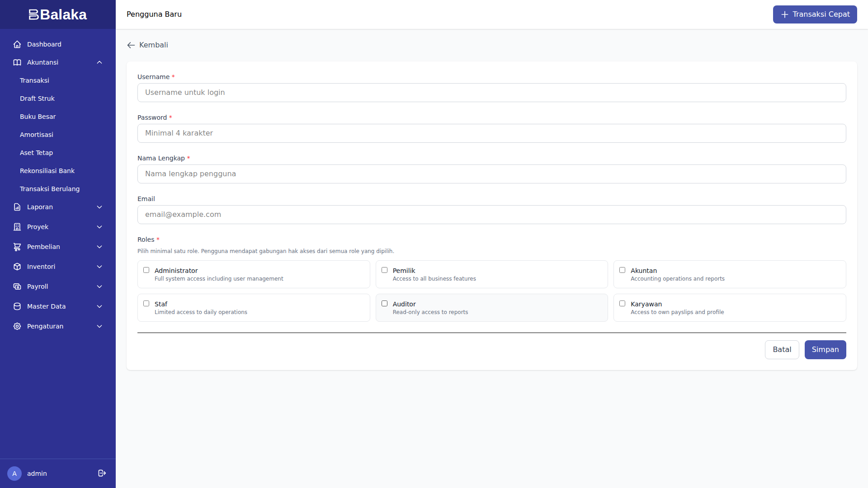
Task: Open the Buku Besar menu item
Action: pyautogui.click(x=38, y=117)
